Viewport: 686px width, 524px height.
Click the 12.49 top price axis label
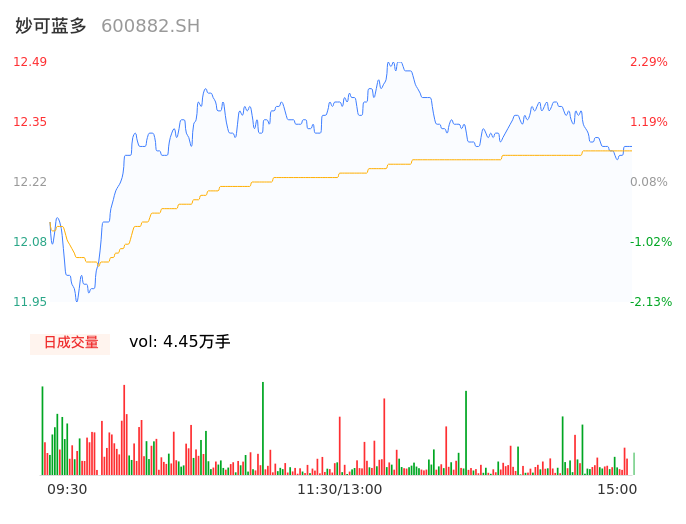pos(30,62)
